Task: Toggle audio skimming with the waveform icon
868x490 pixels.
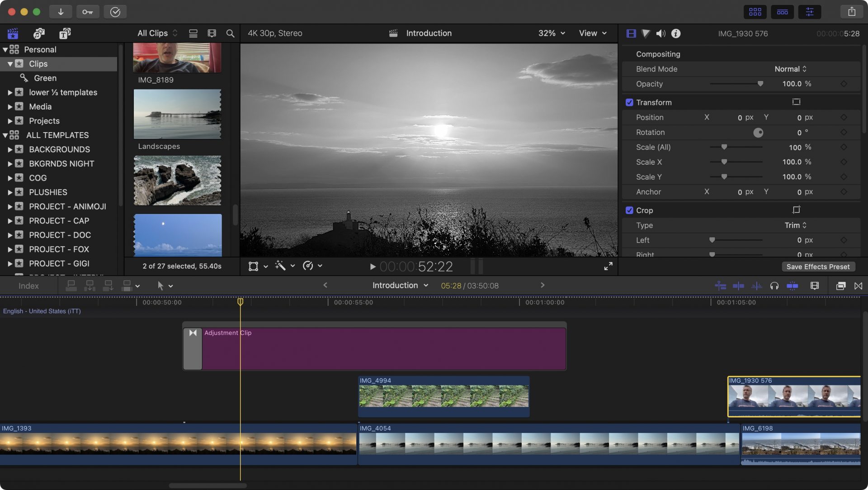Action: (x=756, y=285)
